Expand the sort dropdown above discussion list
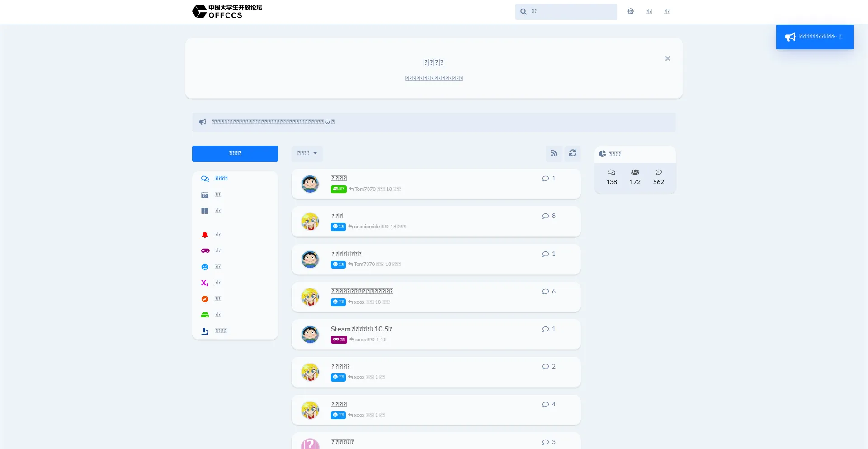 pyautogui.click(x=307, y=153)
